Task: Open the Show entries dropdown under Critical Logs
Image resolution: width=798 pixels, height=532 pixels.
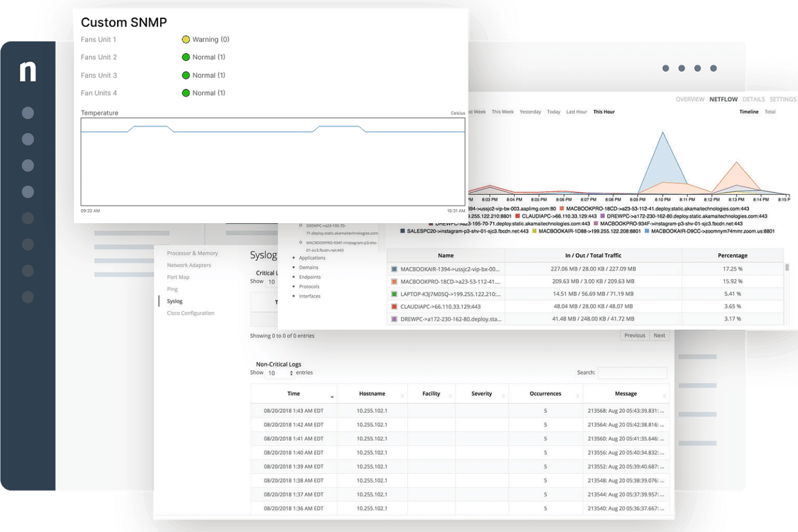Action: click(x=272, y=282)
